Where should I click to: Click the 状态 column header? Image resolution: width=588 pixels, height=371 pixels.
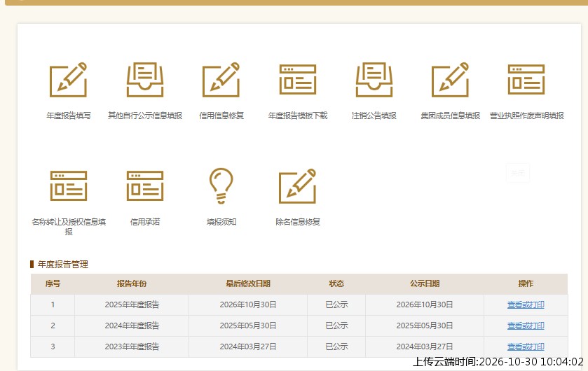(x=336, y=283)
